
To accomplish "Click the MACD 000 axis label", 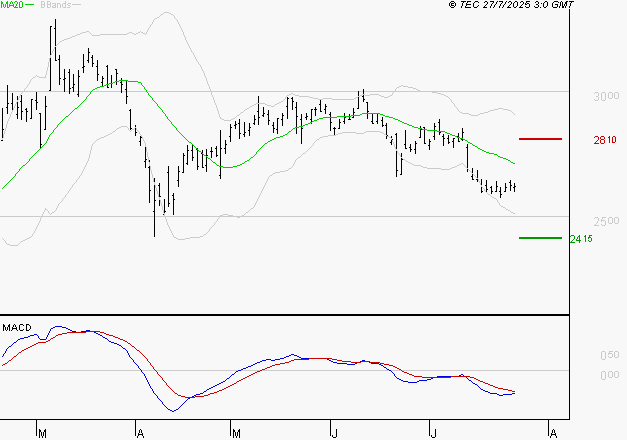I will [609, 375].
